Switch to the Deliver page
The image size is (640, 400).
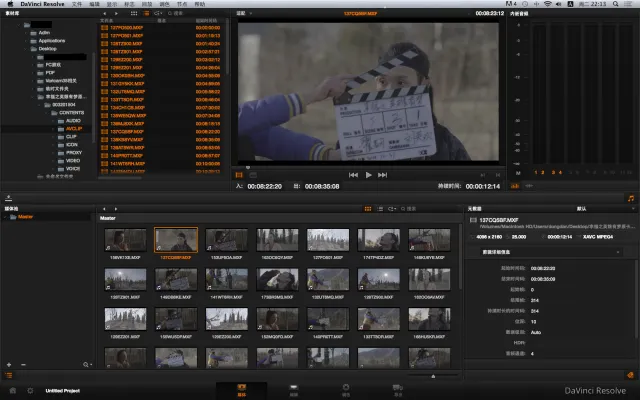coord(398,390)
